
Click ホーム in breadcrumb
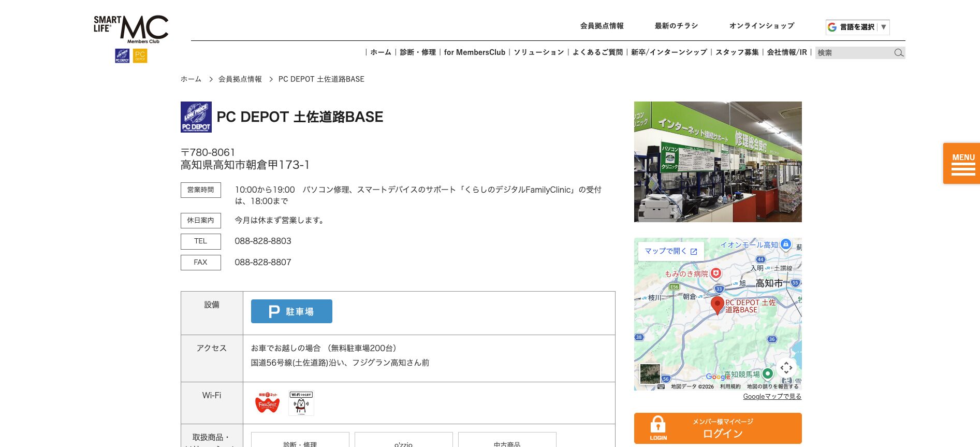[191, 79]
